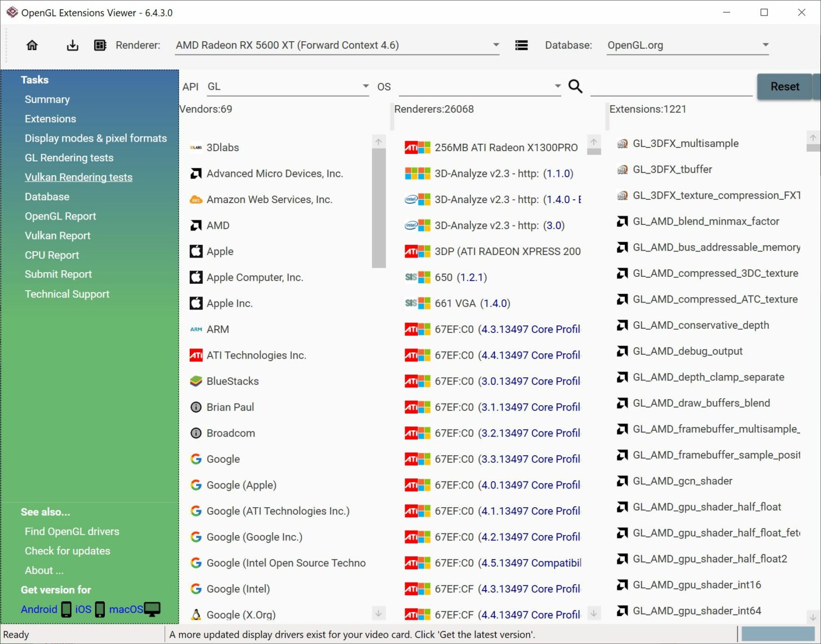Click the AMD icon next to GL_AMD_debug_output
The height and width of the screenshot is (644, 821).
622,351
